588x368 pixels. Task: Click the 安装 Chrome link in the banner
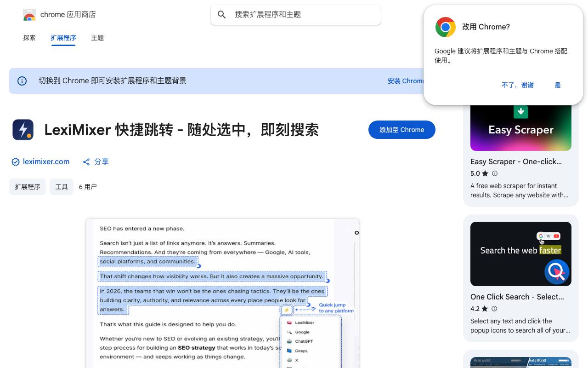point(406,81)
